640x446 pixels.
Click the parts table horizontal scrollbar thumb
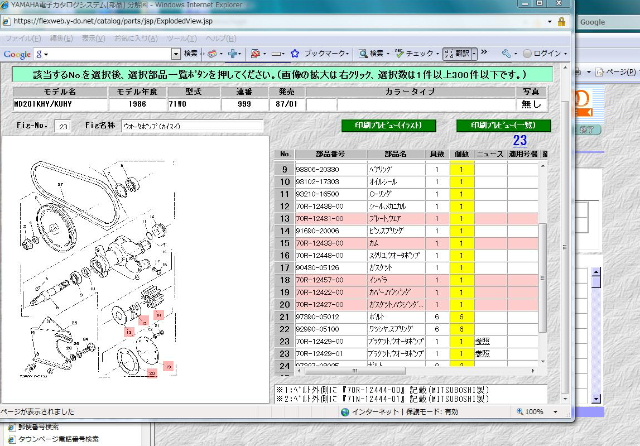pos(355,371)
